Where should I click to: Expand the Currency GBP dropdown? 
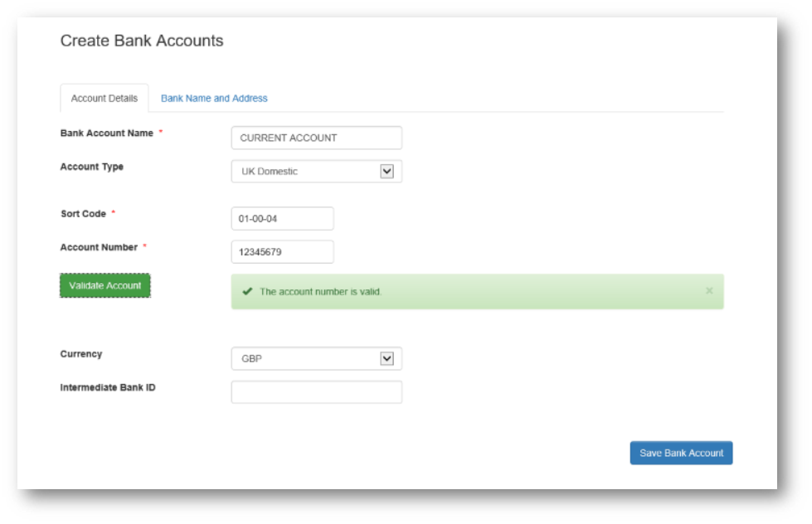316,359
